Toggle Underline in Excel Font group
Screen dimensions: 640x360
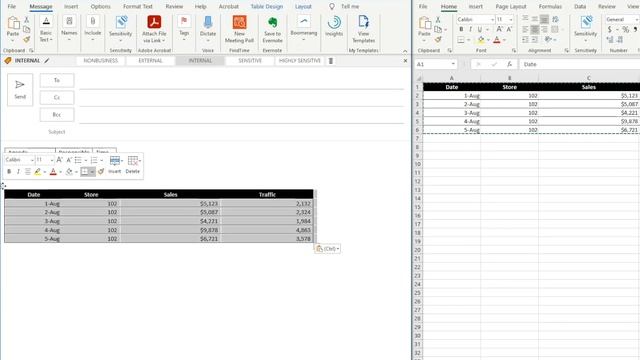coord(480,29)
